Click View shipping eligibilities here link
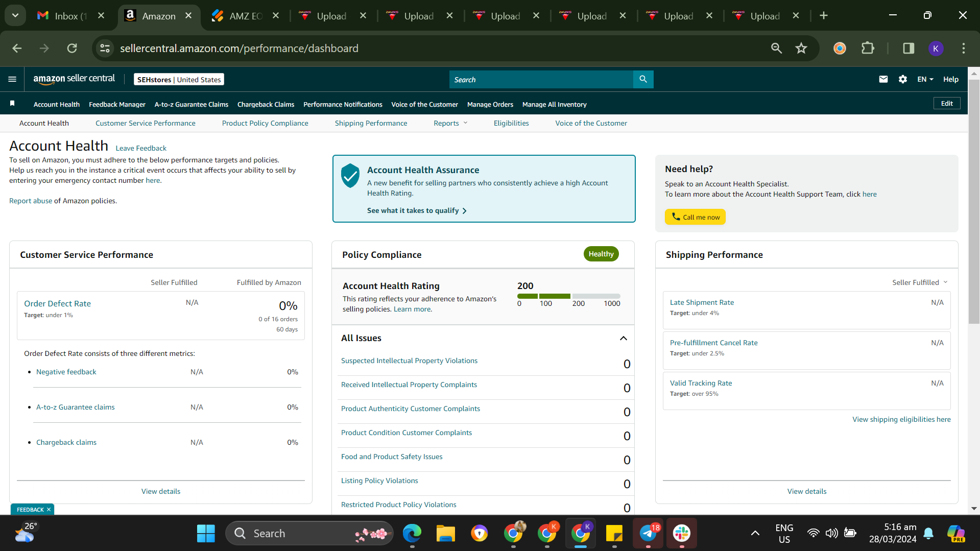 [x=901, y=419]
